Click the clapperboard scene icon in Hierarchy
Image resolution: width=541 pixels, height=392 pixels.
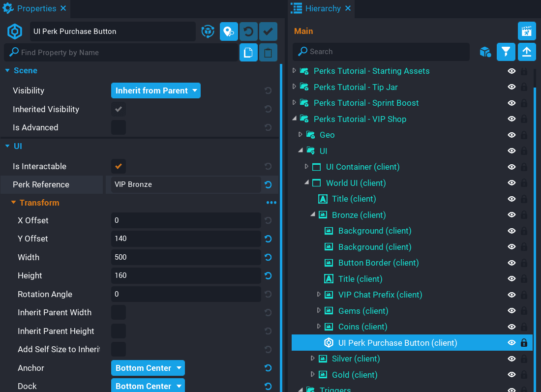(x=527, y=31)
